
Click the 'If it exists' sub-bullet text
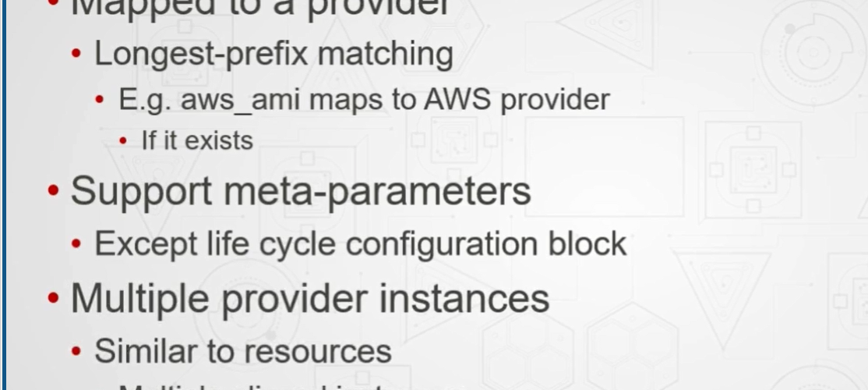198,140
